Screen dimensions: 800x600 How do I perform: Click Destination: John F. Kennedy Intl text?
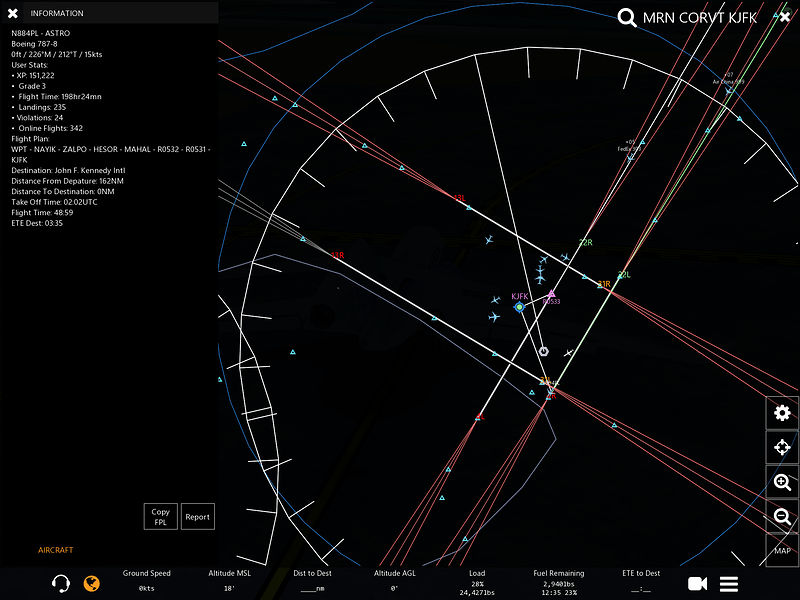pyautogui.click(x=68, y=170)
